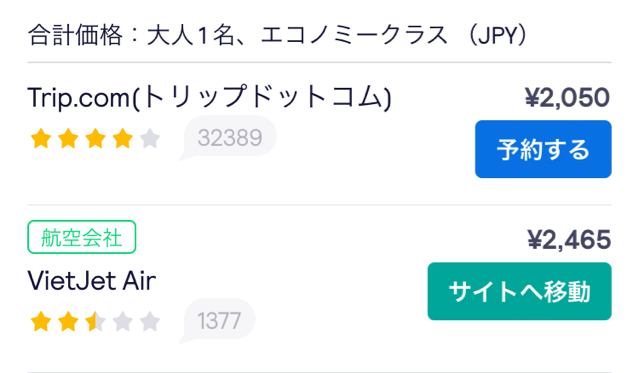
Task: Click Trip.com's third gold star
Action: (95, 138)
